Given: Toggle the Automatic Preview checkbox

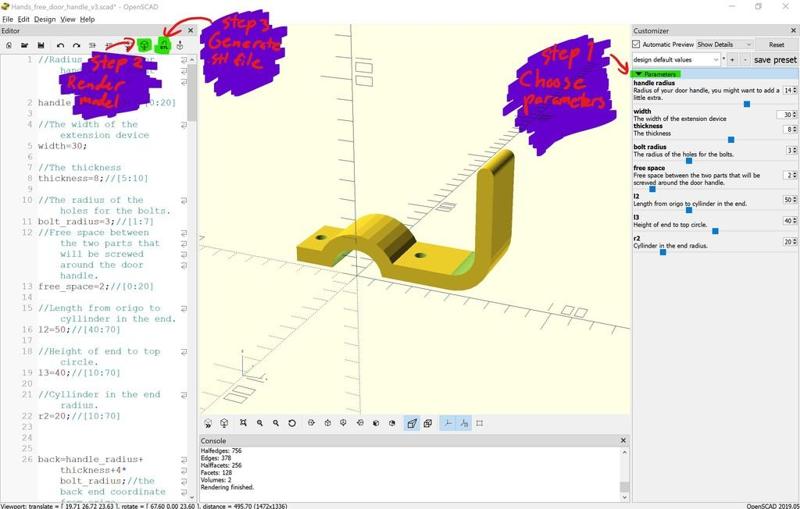Looking at the screenshot, I should 636,44.
